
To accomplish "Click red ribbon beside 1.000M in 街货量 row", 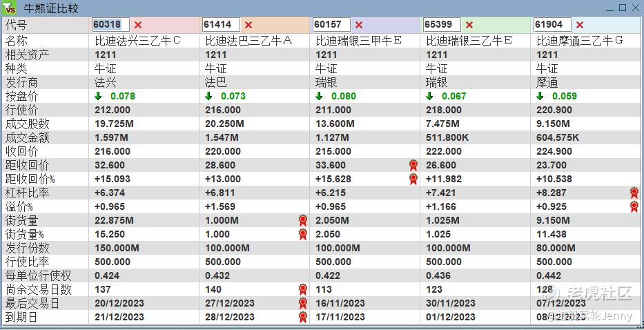I will 303,221.
